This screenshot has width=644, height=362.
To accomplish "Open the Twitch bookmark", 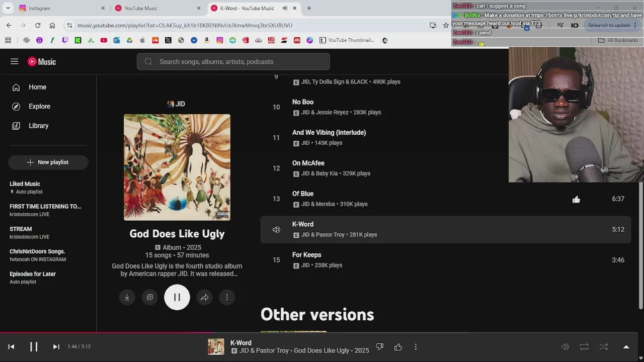I will [65, 40].
